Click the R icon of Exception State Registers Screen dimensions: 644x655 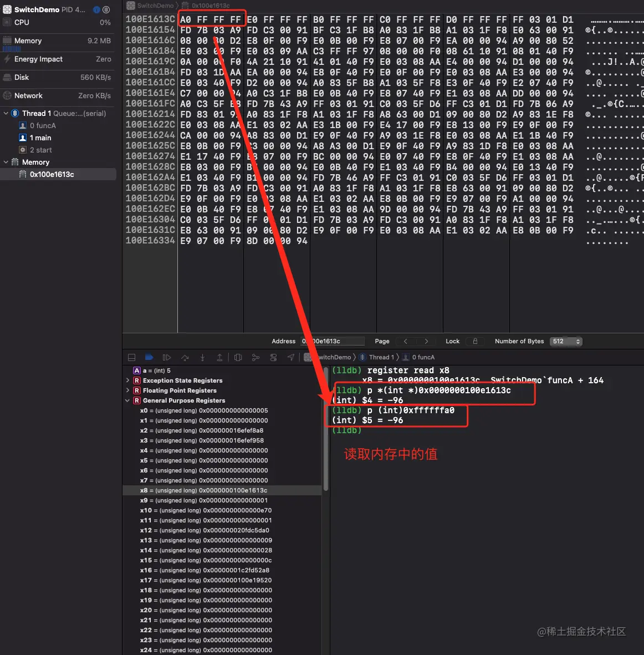click(136, 380)
